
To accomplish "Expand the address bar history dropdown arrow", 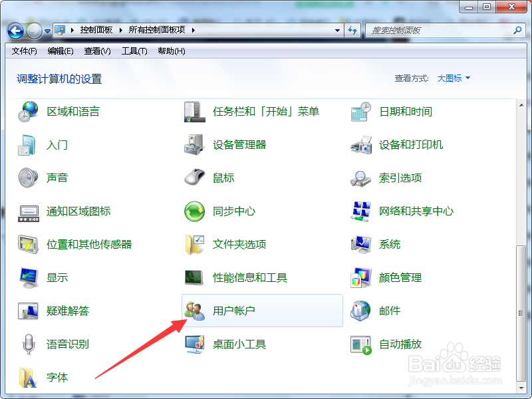I will pos(337,30).
